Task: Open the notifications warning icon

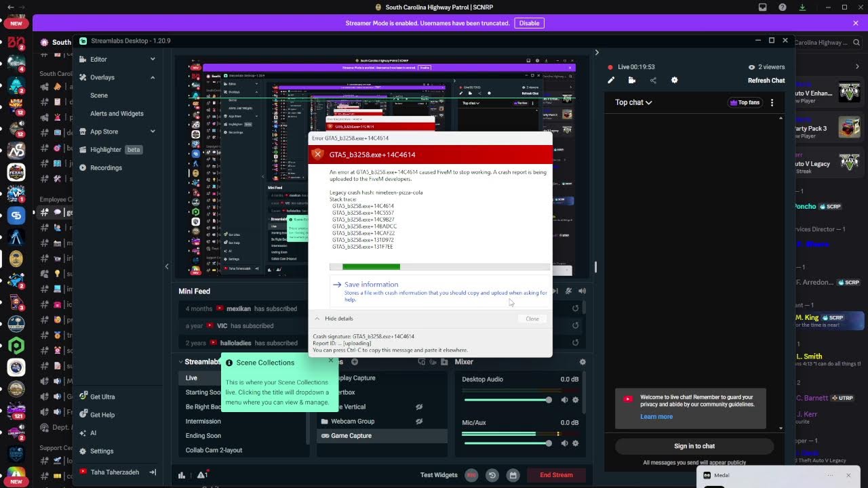Action: click(x=202, y=475)
